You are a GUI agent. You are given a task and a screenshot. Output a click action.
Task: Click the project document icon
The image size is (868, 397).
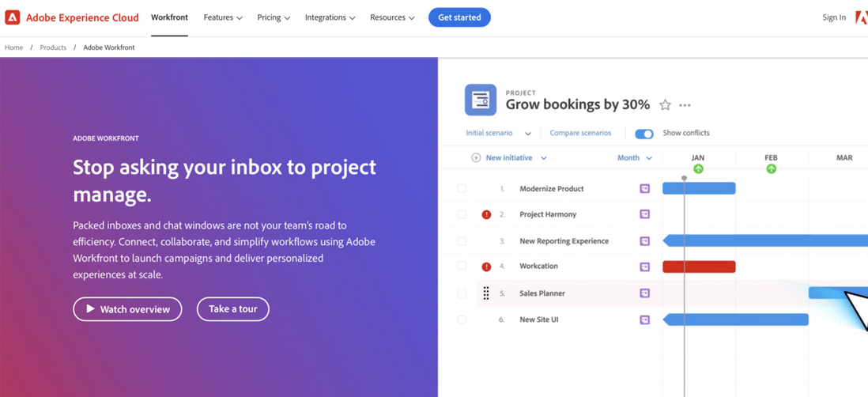coord(481,100)
